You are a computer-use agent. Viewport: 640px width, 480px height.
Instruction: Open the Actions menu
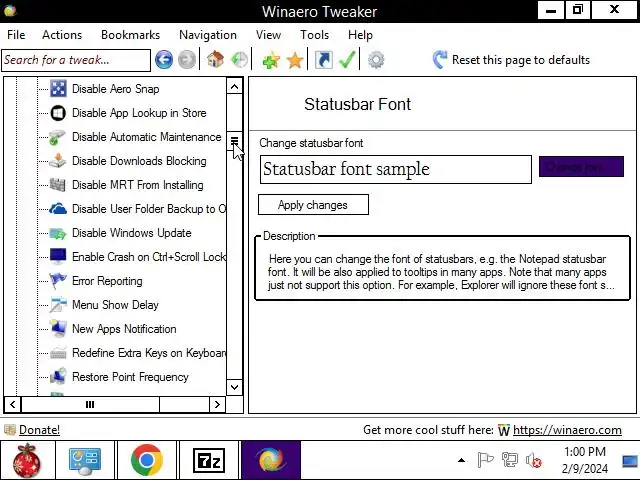(62, 35)
